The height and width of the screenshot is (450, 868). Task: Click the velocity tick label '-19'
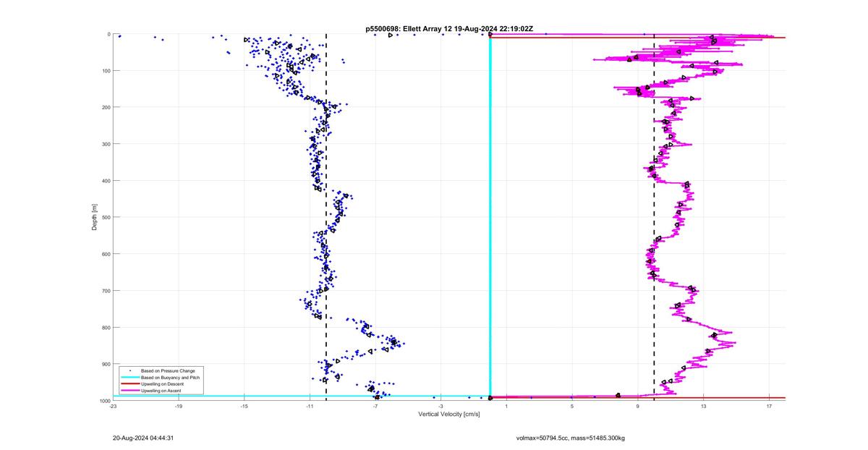pos(179,407)
